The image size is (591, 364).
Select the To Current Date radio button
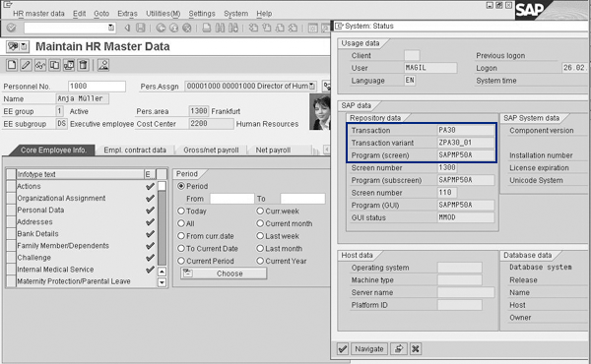click(181, 249)
